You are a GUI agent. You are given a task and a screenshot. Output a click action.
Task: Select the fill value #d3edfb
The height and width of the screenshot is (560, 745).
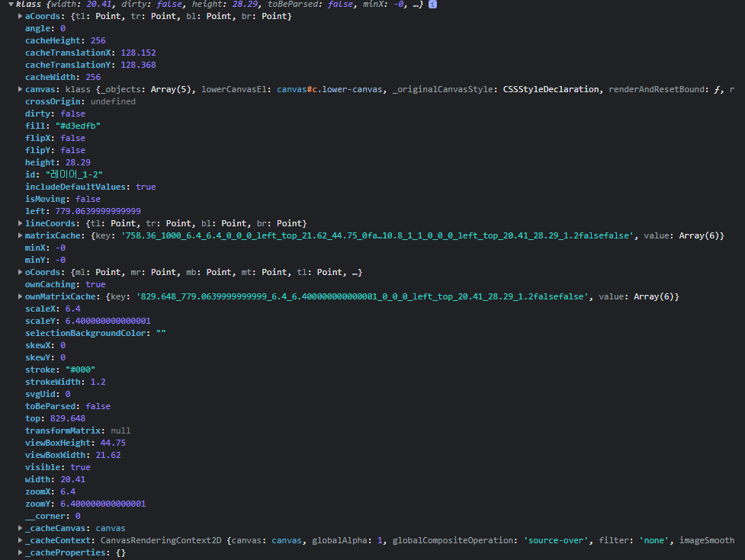[x=78, y=126]
